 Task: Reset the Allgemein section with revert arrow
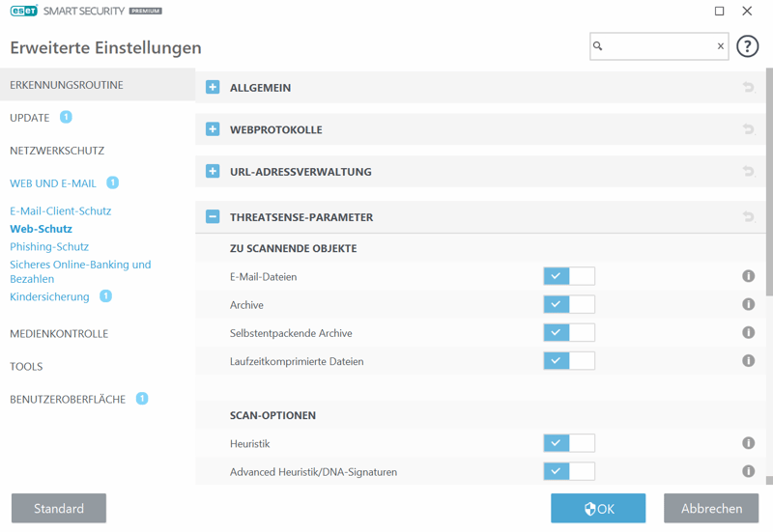click(748, 88)
